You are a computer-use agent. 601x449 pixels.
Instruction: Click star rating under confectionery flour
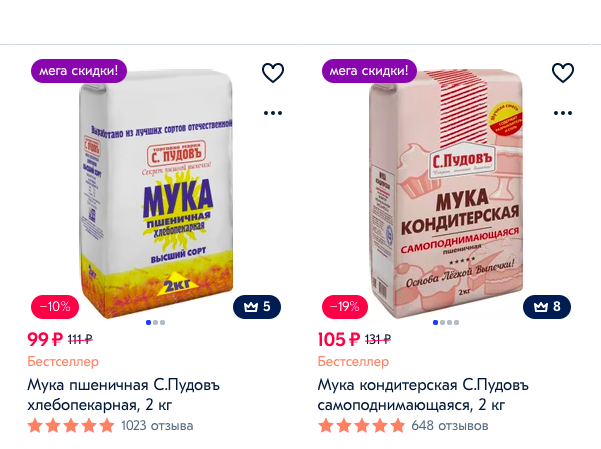pos(361,425)
